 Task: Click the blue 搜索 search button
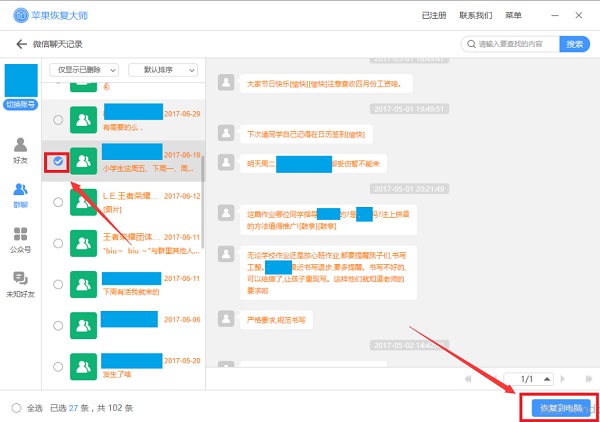point(574,45)
